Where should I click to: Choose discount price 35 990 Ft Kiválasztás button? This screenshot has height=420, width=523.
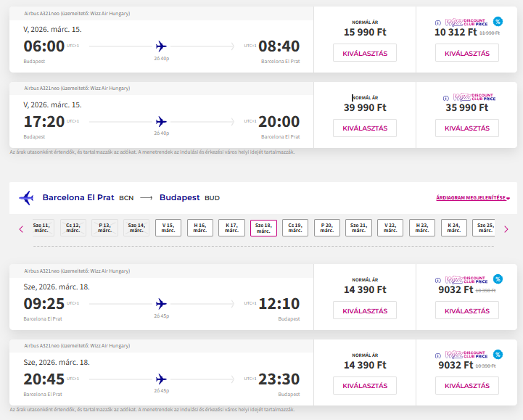[x=467, y=128]
